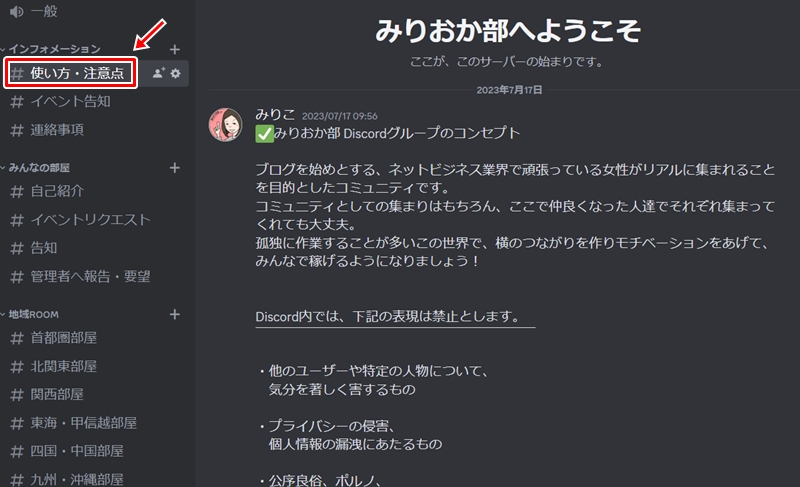Click the line 気分を著しく害するもの
This screenshot has width=800, height=487.
(x=342, y=390)
